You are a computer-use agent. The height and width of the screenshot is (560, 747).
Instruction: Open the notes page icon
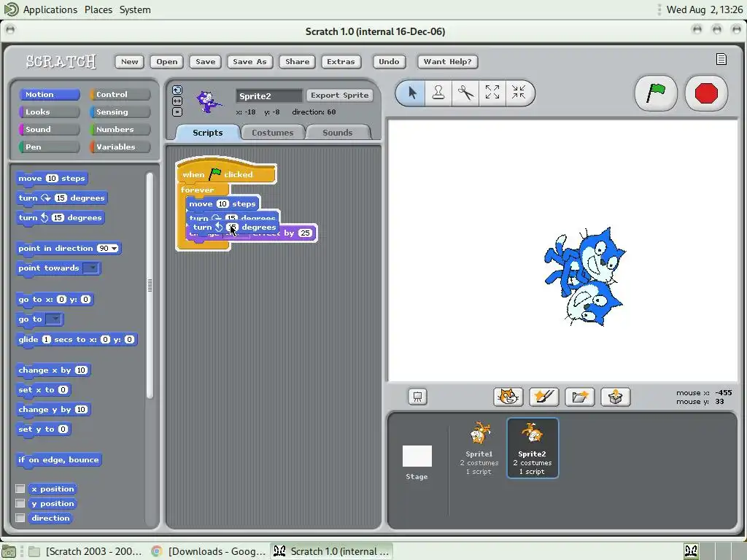click(721, 59)
